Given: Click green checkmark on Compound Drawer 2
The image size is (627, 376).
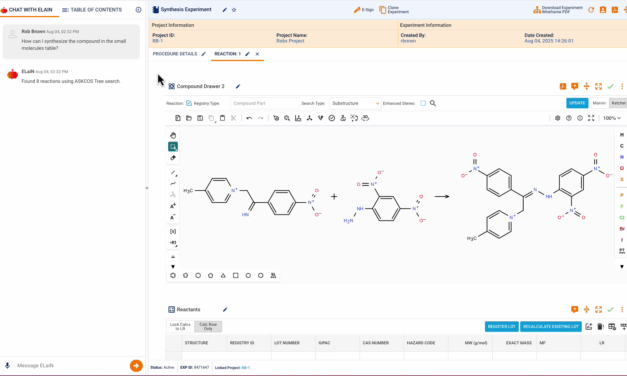Looking at the screenshot, I should pos(610,86).
